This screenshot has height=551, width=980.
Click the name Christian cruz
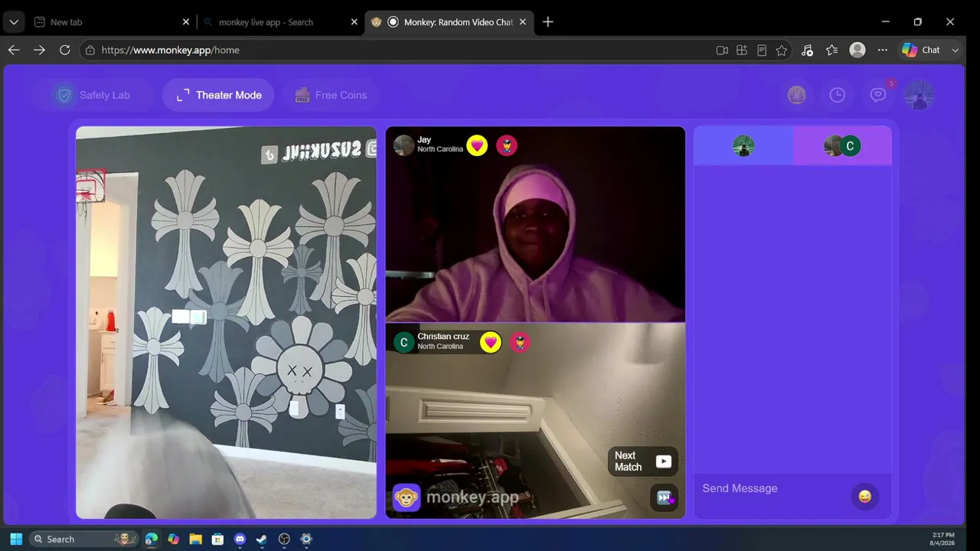pyautogui.click(x=443, y=337)
